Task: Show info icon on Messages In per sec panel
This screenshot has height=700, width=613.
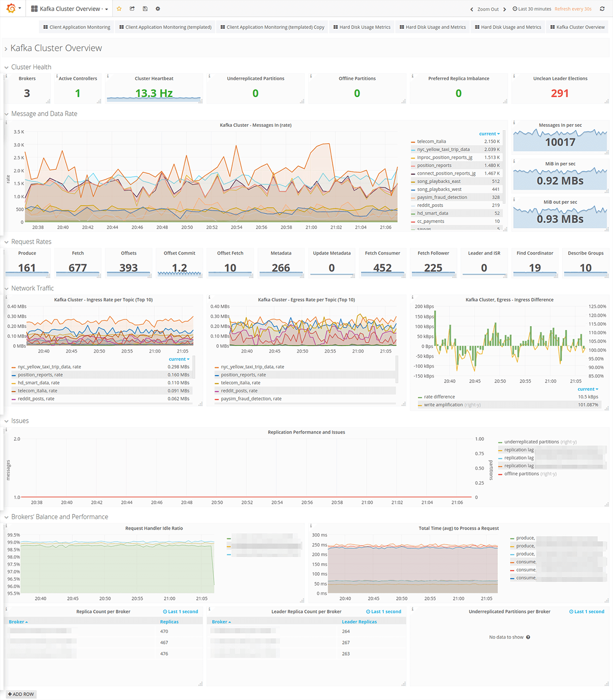Action: (514, 122)
